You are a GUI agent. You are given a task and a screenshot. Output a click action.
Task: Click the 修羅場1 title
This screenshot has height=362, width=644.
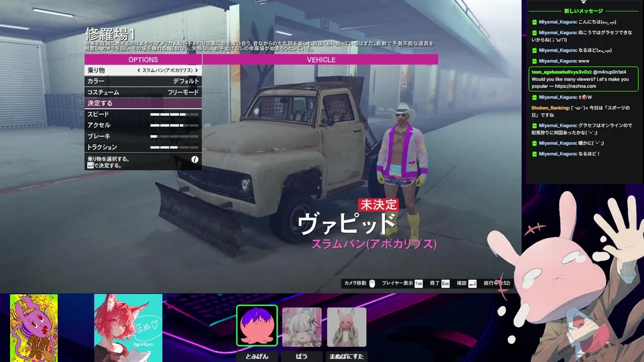[x=111, y=34]
